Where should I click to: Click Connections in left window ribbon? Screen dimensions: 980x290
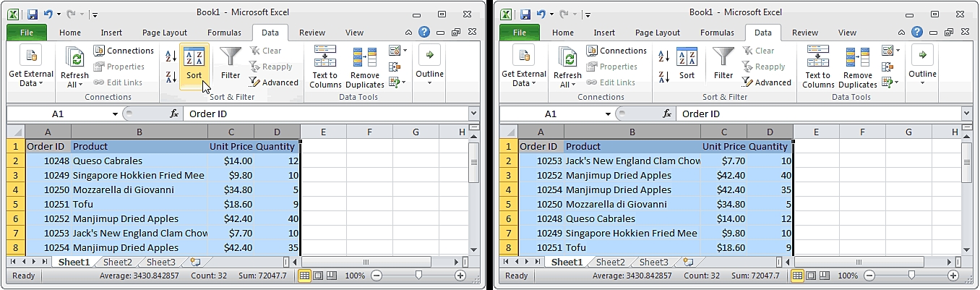pyautogui.click(x=124, y=51)
